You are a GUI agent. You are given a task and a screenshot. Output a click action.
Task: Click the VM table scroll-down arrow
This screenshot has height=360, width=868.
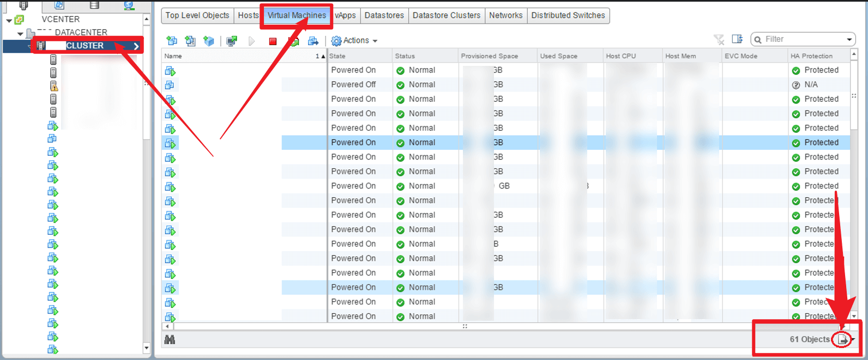click(854, 316)
